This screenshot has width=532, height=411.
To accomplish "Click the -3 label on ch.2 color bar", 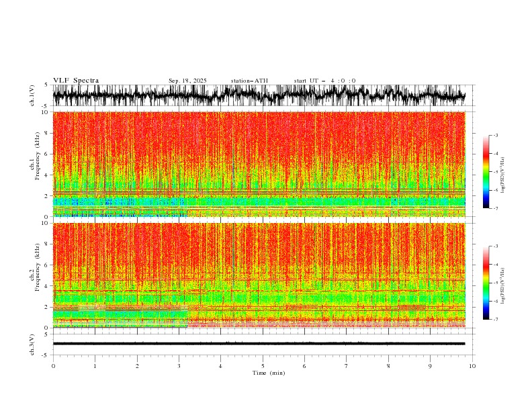I will [x=496, y=246].
